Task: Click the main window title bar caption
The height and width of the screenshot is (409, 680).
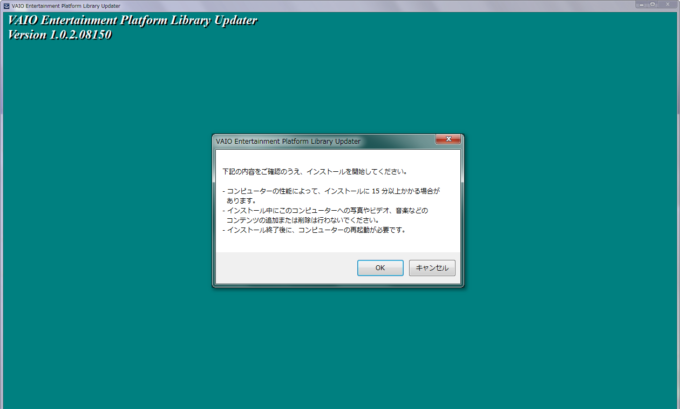Action: click(65, 5)
